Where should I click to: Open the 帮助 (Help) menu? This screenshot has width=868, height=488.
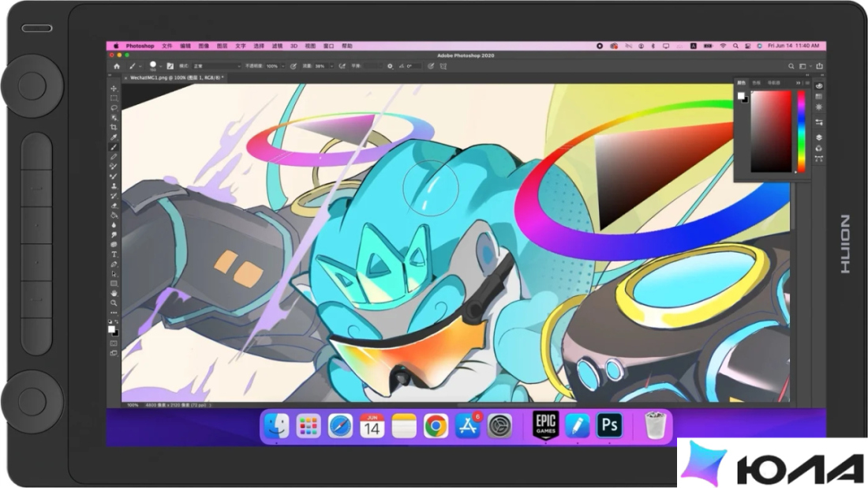pyautogui.click(x=347, y=46)
